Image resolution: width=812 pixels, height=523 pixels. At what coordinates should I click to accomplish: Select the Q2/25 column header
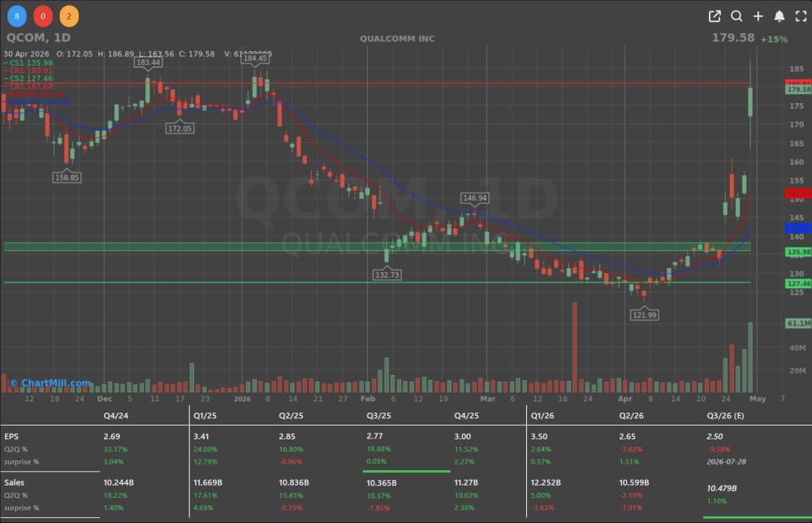point(291,416)
